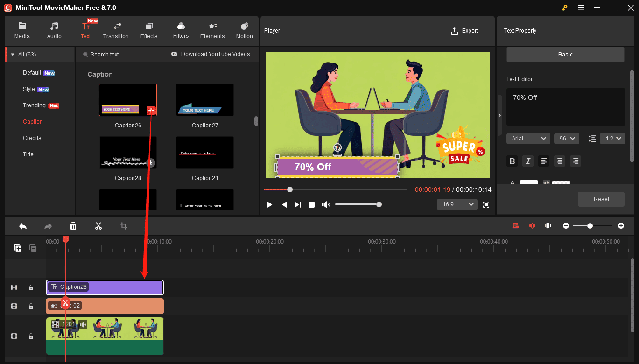Switch to the Elements tab

pyautogui.click(x=212, y=31)
